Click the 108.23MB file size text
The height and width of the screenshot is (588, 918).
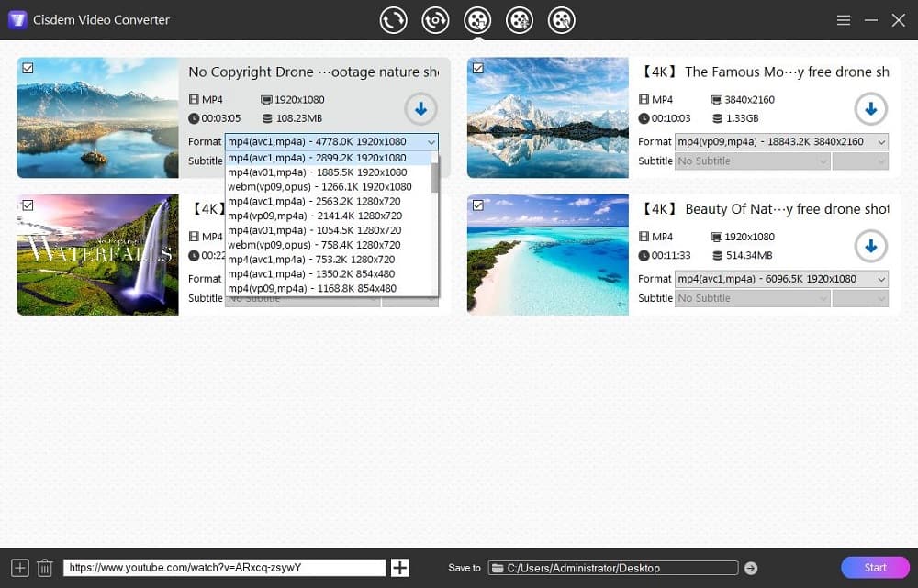pos(298,118)
